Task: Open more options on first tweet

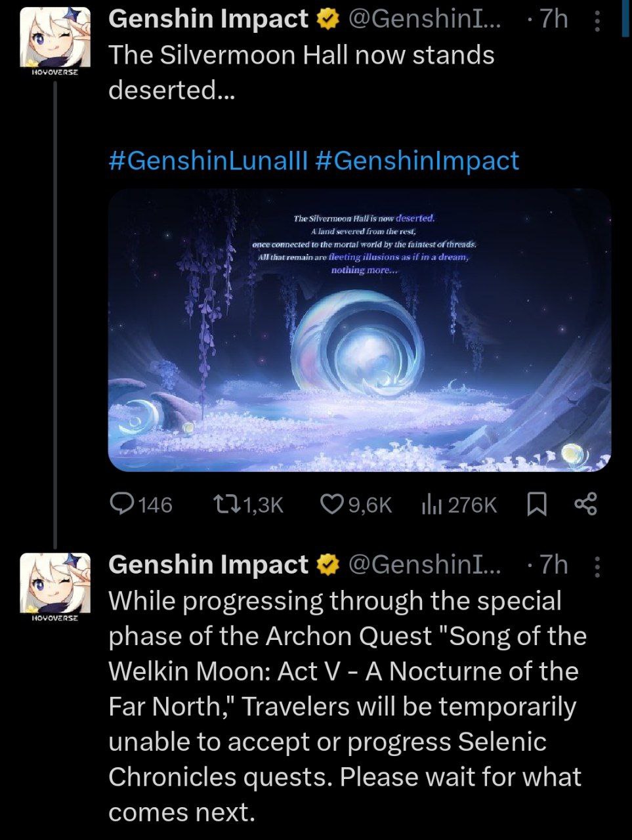Action: [597, 20]
